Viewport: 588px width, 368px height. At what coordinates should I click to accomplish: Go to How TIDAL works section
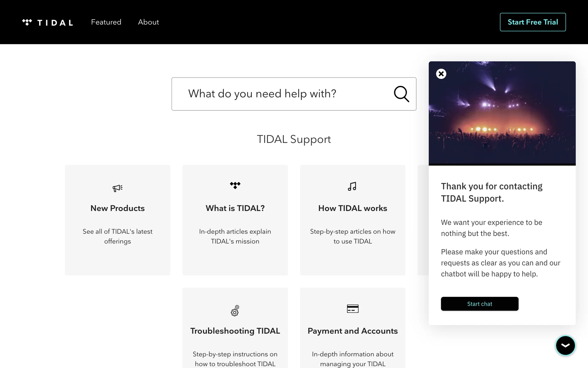352,208
